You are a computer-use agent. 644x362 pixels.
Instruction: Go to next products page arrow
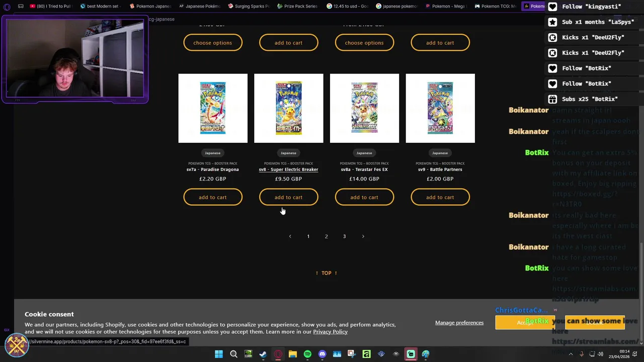click(x=363, y=236)
